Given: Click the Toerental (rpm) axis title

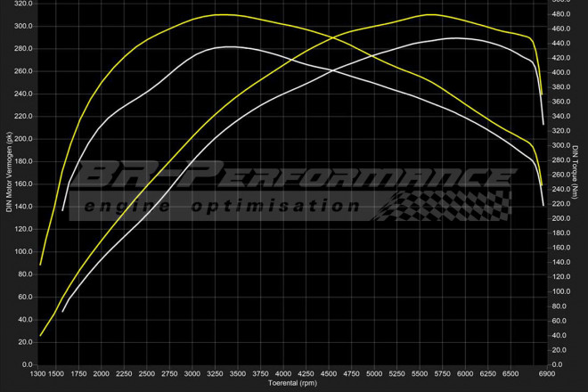Looking at the screenshot, I should click(x=294, y=384).
